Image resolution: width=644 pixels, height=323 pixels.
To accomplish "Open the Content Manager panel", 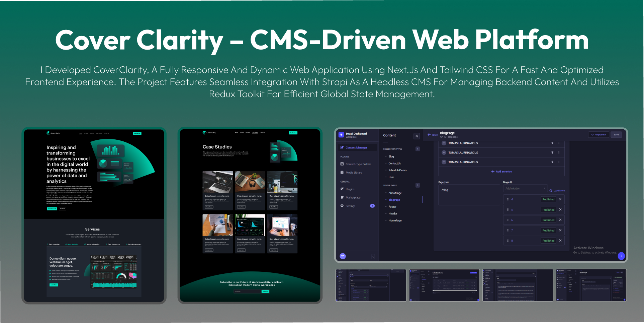I will click(x=356, y=147).
